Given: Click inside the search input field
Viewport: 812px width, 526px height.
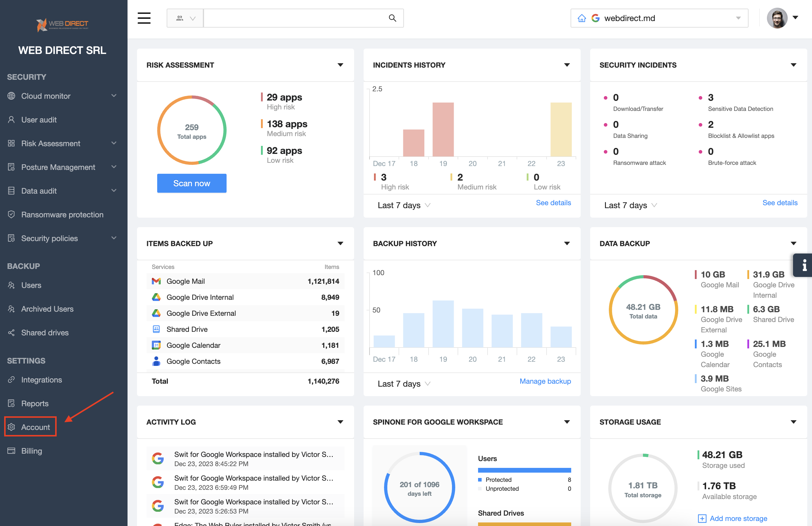Looking at the screenshot, I should click(x=293, y=18).
